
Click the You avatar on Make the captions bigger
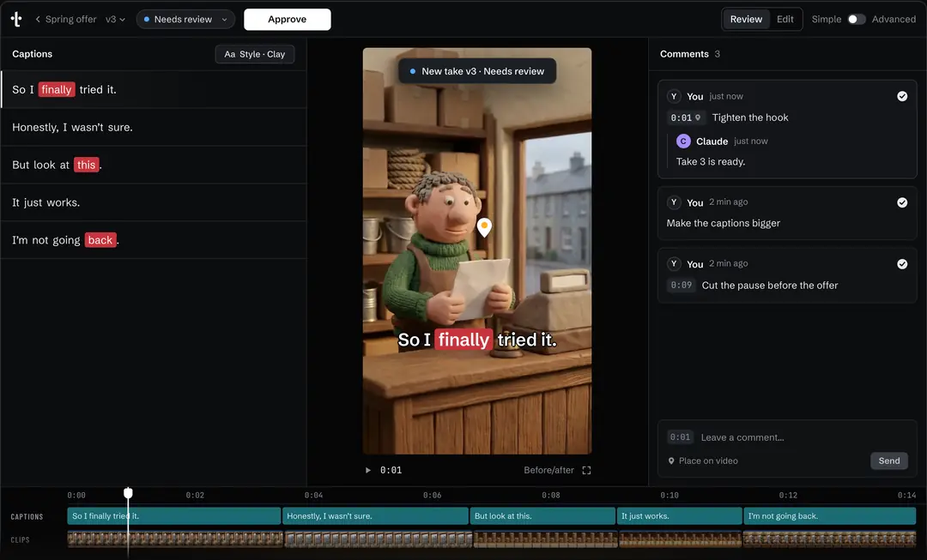[x=674, y=202]
